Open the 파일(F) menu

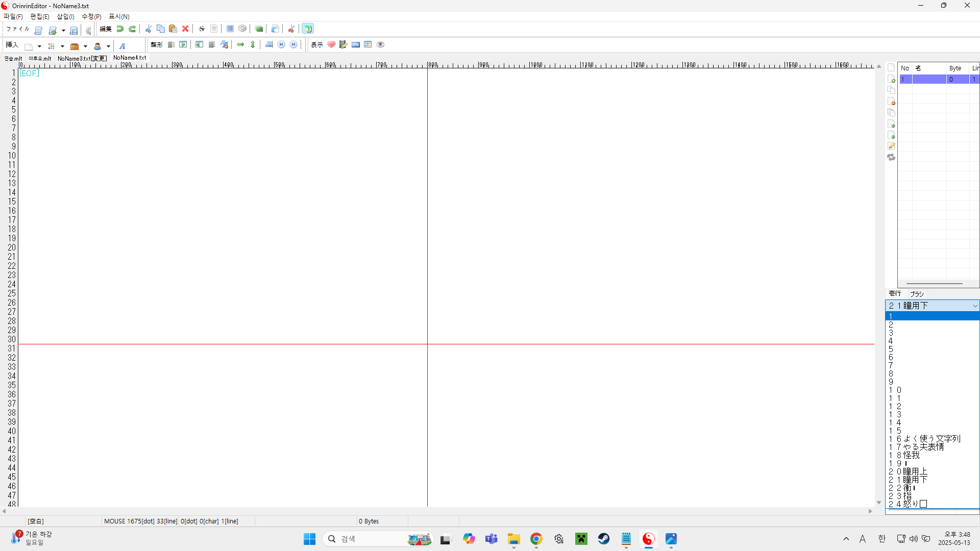13,17
